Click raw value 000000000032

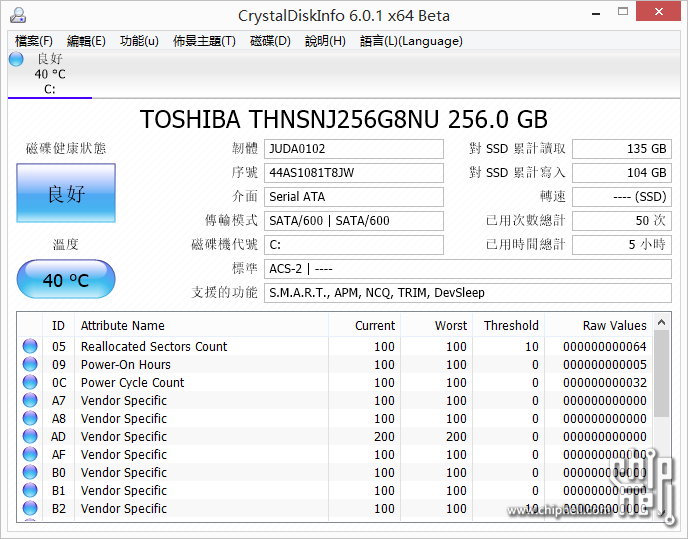coord(605,382)
